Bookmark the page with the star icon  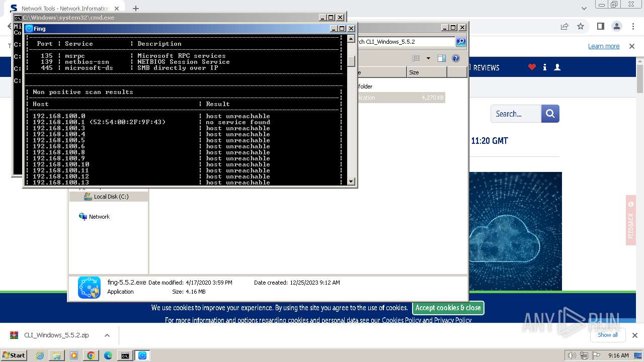(581, 26)
